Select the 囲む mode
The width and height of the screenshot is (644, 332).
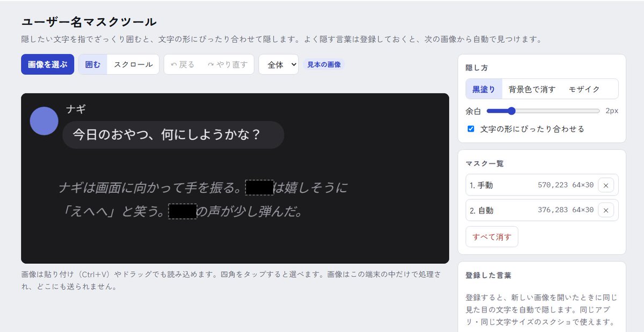(93, 64)
